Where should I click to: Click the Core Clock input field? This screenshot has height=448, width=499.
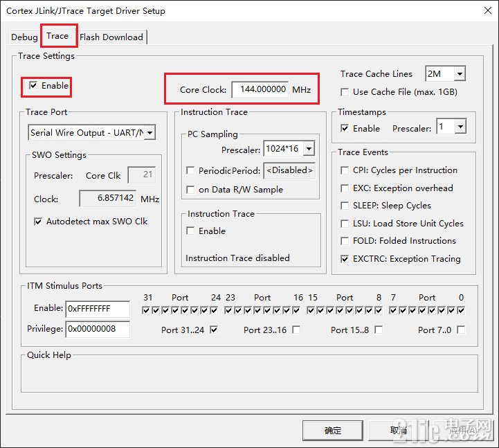(x=260, y=89)
